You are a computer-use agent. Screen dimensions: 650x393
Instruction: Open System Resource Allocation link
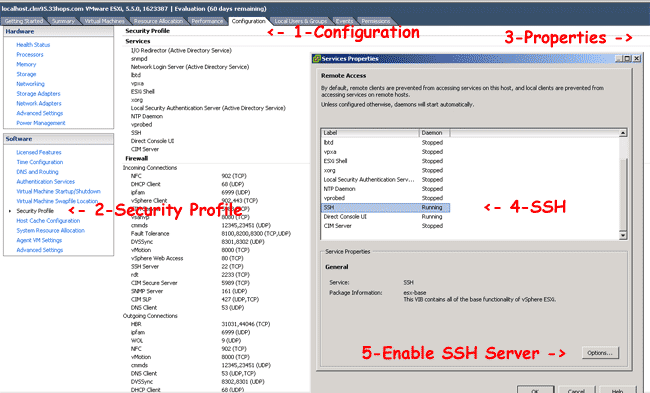pyautogui.click(x=51, y=230)
